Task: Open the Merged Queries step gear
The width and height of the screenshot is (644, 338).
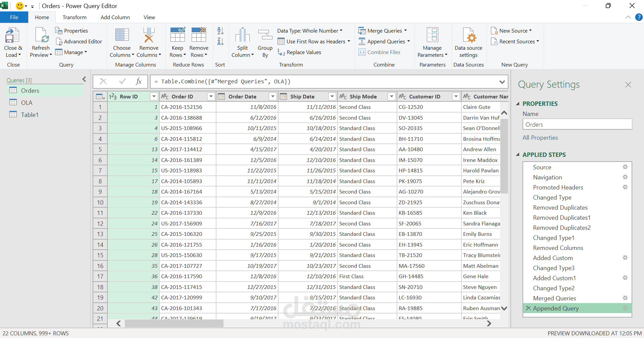Action: tap(625, 298)
